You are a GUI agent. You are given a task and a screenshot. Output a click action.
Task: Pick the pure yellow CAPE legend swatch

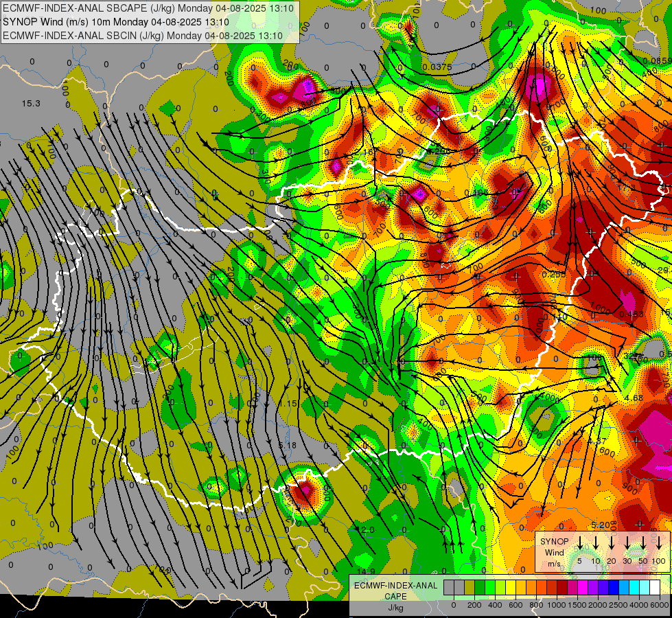(x=511, y=587)
